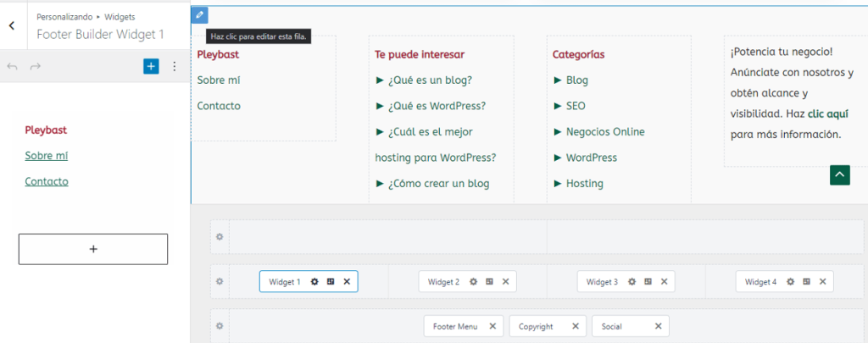
Task: Remove Widget 4 with its X
Action: (822, 281)
